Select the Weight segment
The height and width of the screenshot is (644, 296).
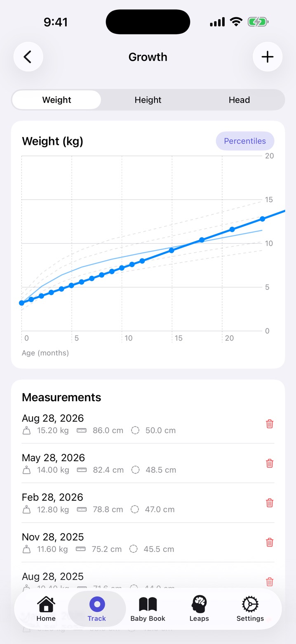pos(57,100)
